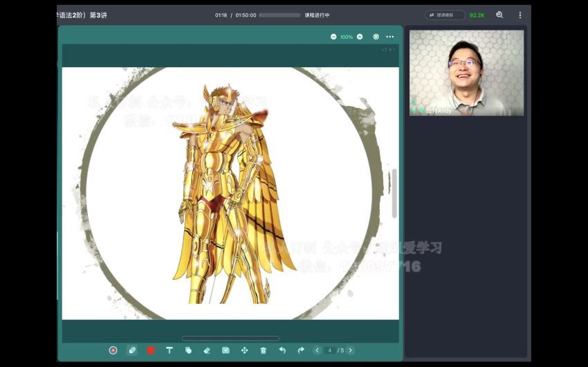
Task: Select the Text tool
Action: 169,350
